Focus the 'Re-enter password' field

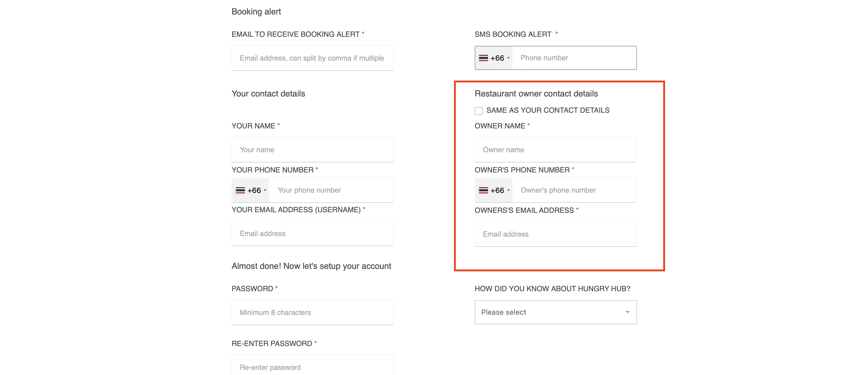click(312, 367)
